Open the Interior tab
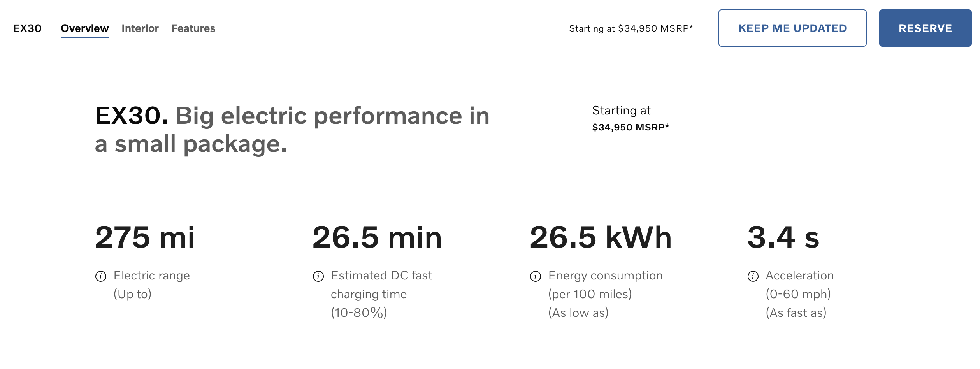 point(140,28)
